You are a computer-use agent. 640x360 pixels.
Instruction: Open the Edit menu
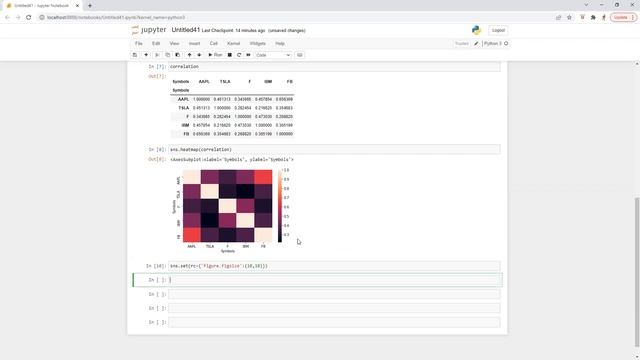156,43
